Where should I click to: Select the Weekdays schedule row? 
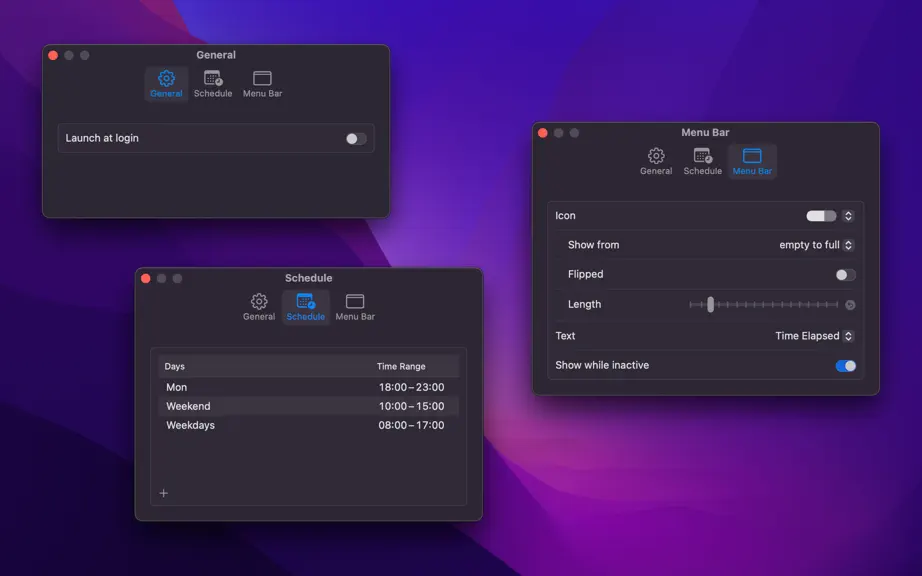coord(309,425)
